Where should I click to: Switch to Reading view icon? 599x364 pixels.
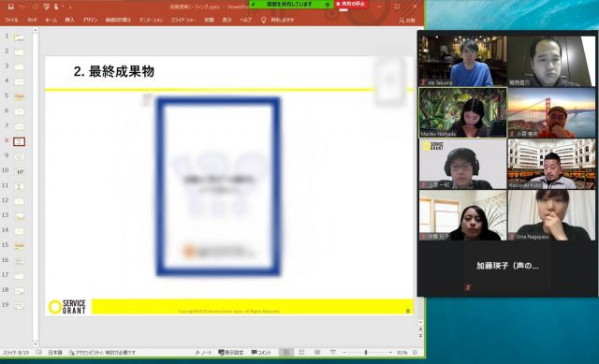[x=317, y=353]
